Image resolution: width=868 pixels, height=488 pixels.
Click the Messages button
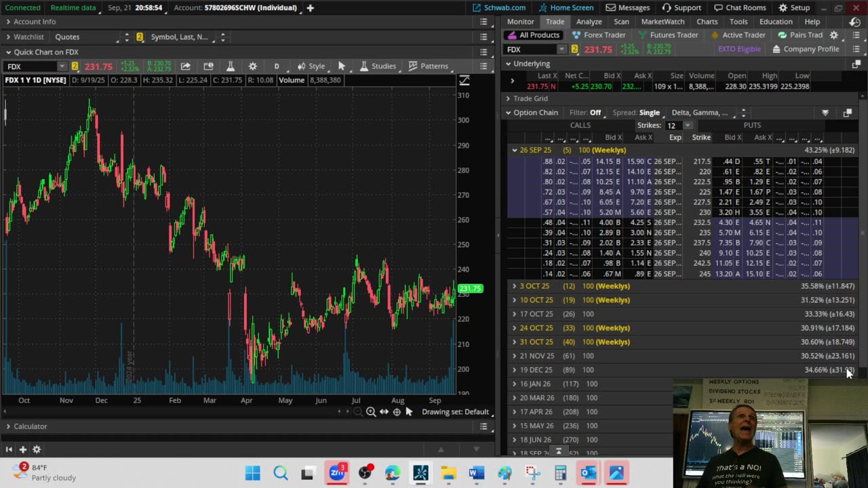627,7
